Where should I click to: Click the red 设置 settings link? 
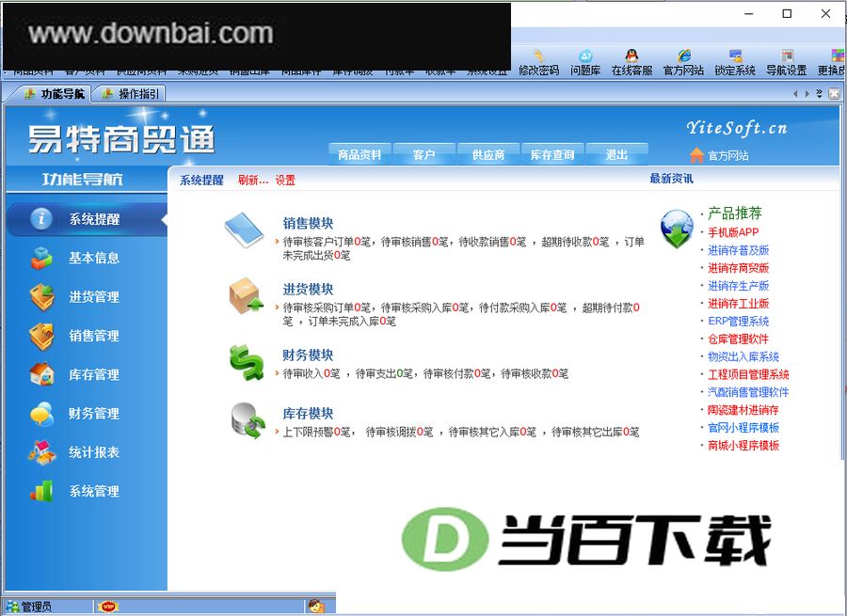coord(285,181)
